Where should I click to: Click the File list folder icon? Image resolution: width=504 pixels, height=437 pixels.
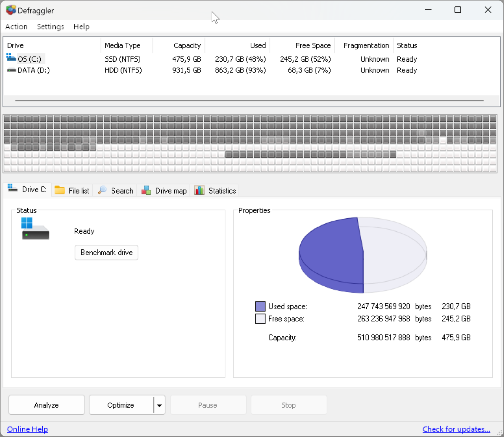[x=60, y=190]
